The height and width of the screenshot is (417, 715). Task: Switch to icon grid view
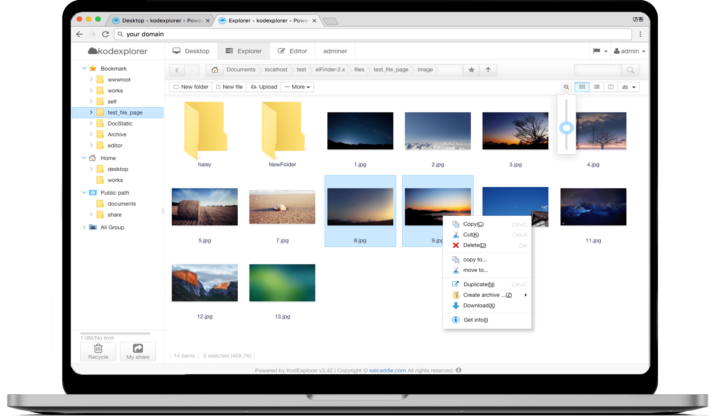[582, 87]
